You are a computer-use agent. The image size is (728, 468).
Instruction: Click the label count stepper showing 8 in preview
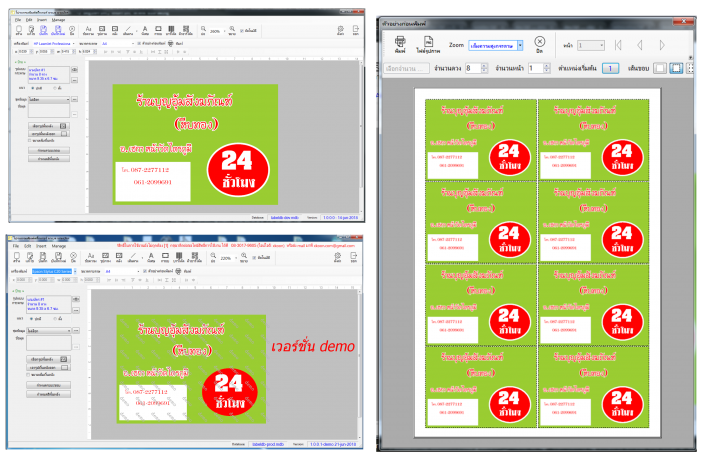[476, 68]
